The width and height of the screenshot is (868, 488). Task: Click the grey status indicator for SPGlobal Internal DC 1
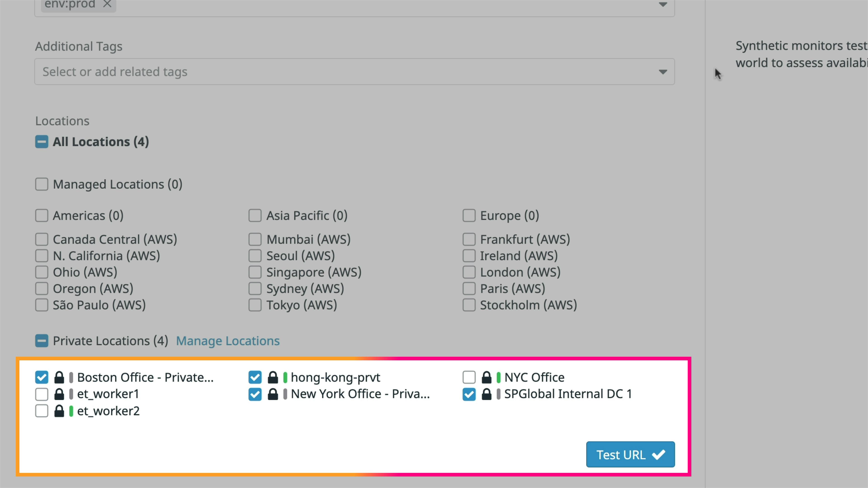click(499, 394)
